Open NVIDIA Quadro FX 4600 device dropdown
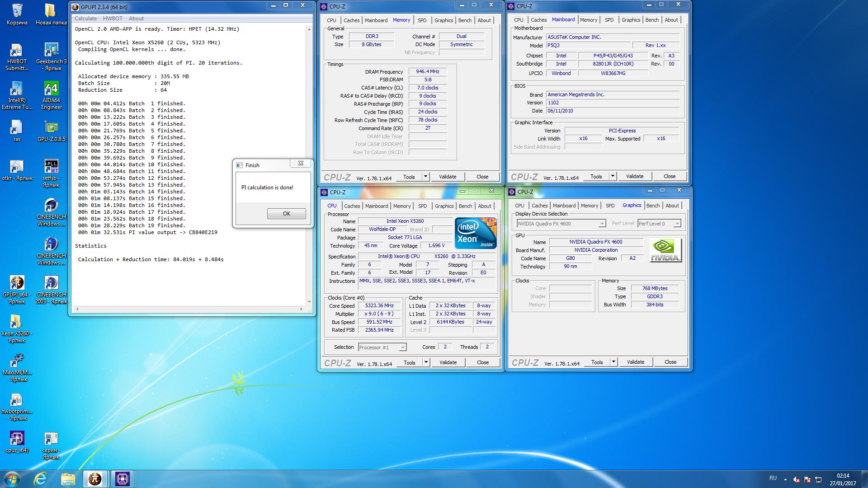 click(x=561, y=224)
